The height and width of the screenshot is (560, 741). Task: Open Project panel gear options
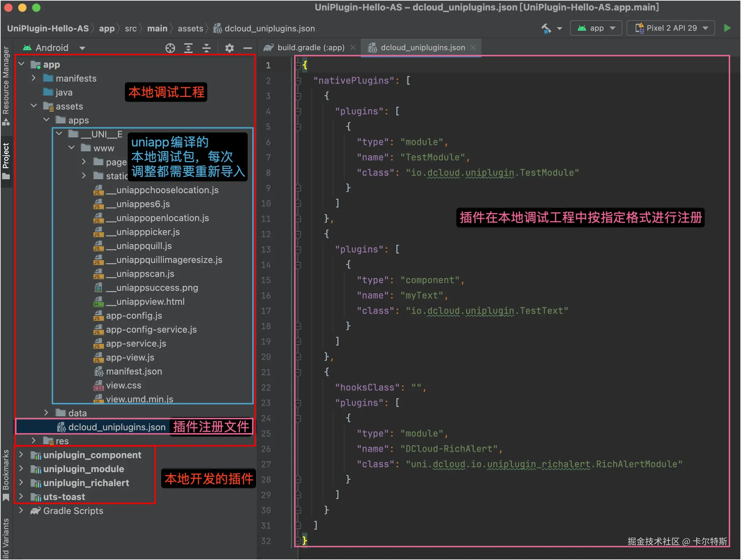229,48
